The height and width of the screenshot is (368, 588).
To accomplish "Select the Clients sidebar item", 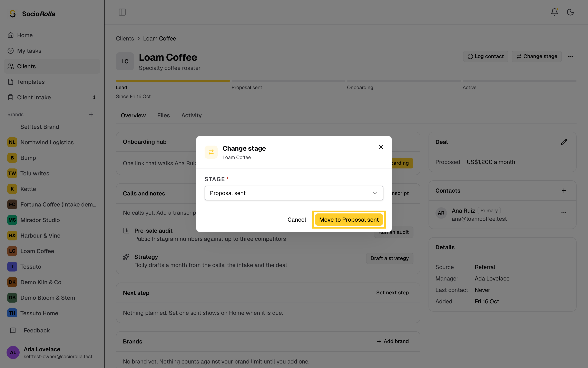I will point(52,66).
